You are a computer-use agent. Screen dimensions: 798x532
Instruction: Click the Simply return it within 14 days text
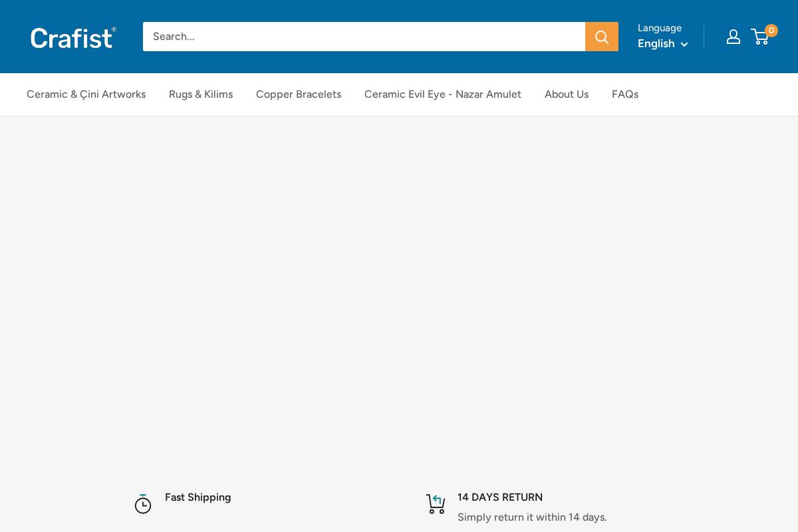tap(532, 517)
